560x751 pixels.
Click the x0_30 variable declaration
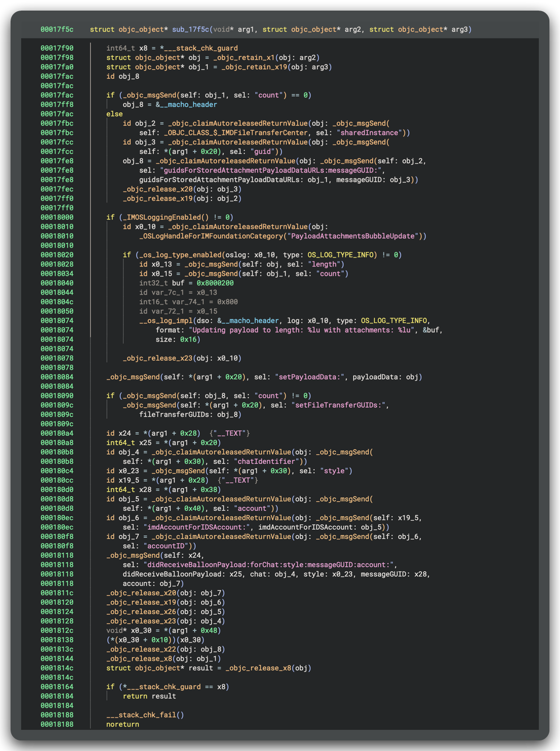141,631
